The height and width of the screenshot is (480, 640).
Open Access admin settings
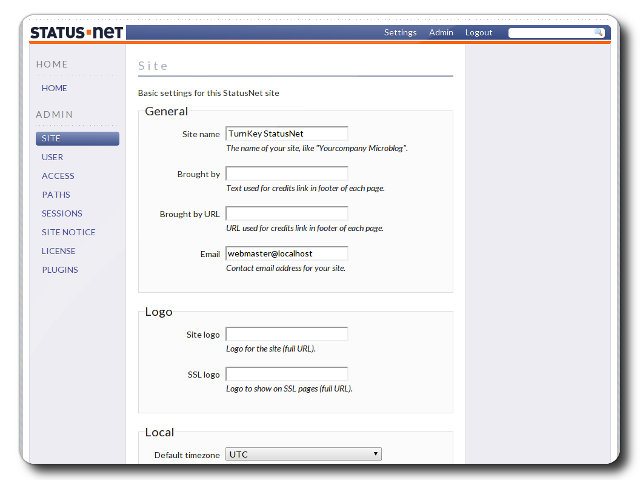click(58, 176)
